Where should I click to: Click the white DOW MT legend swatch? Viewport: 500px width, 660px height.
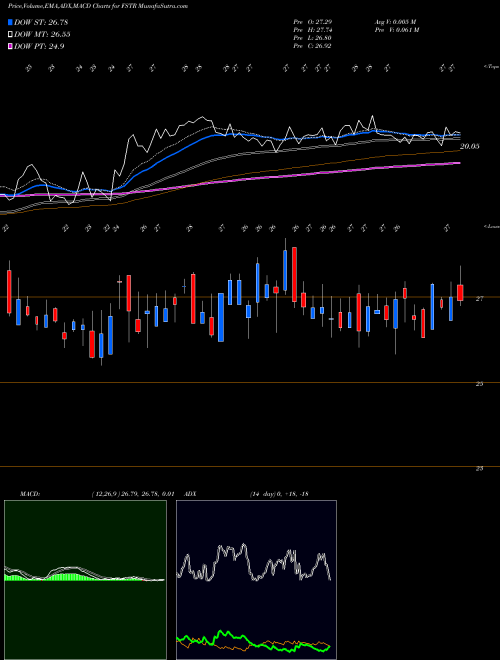tap(10, 34)
